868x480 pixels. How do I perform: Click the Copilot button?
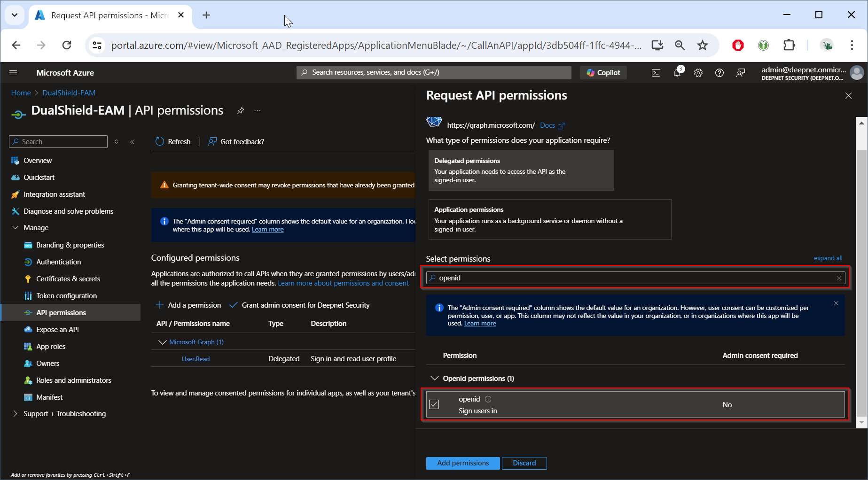pyautogui.click(x=603, y=73)
